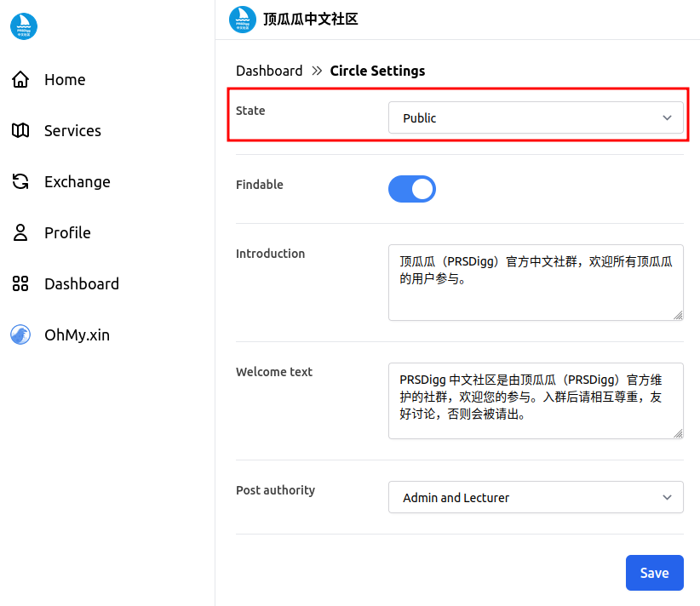The height and width of the screenshot is (606, 700).
Task: Click the community logo in the header
Action: point(243,20)
